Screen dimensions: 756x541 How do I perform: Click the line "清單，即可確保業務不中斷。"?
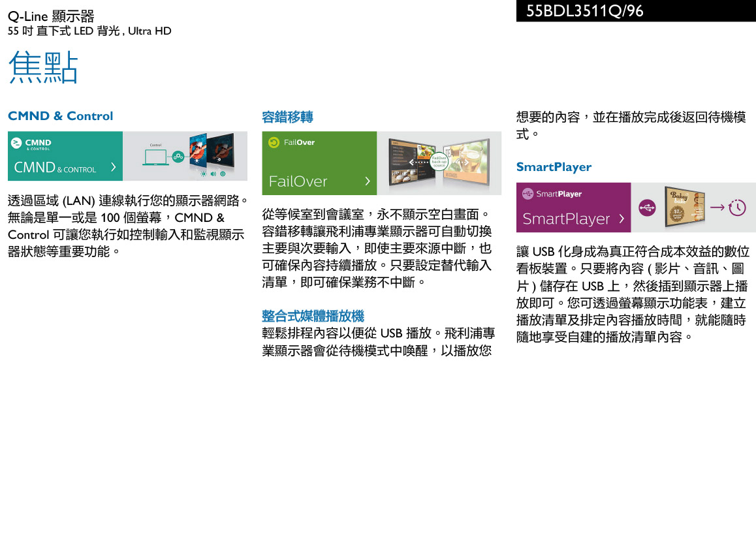344,283
